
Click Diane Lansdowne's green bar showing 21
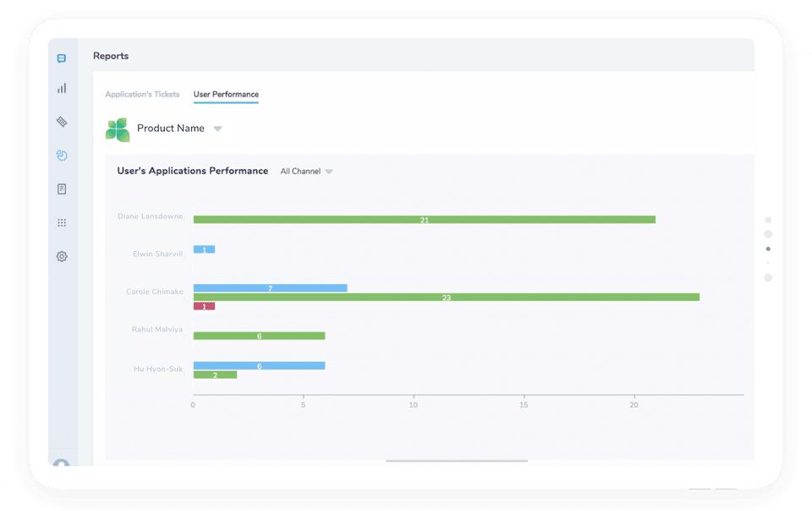[x=425, y=219]
